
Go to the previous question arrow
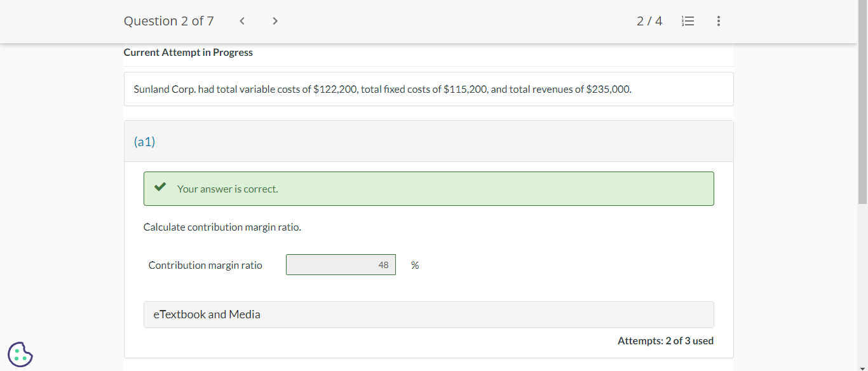point(242,21)
